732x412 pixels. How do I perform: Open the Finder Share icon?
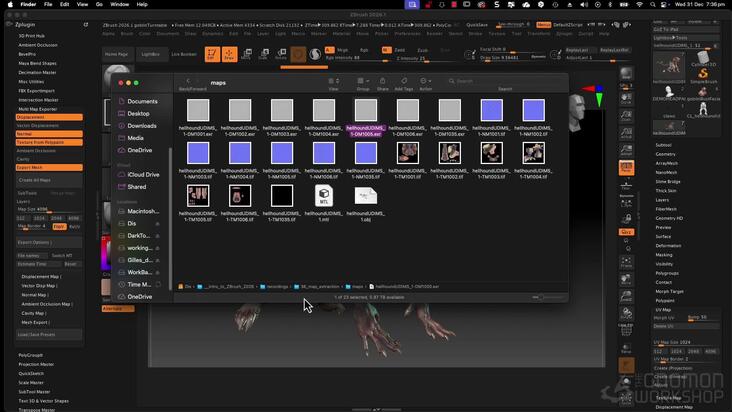pyautogui.click(x=382, y=81)
